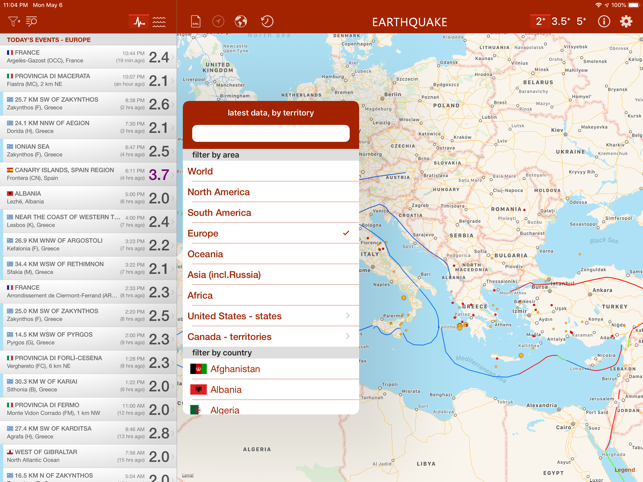Select Europe in area filter

271,233
